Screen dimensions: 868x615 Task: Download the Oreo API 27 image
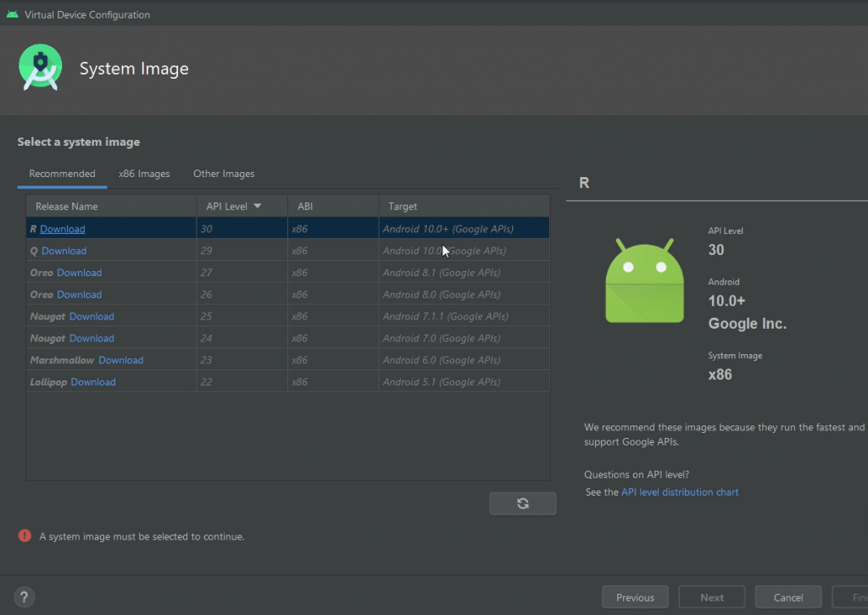pyautogui.click(x=79, y=273)
